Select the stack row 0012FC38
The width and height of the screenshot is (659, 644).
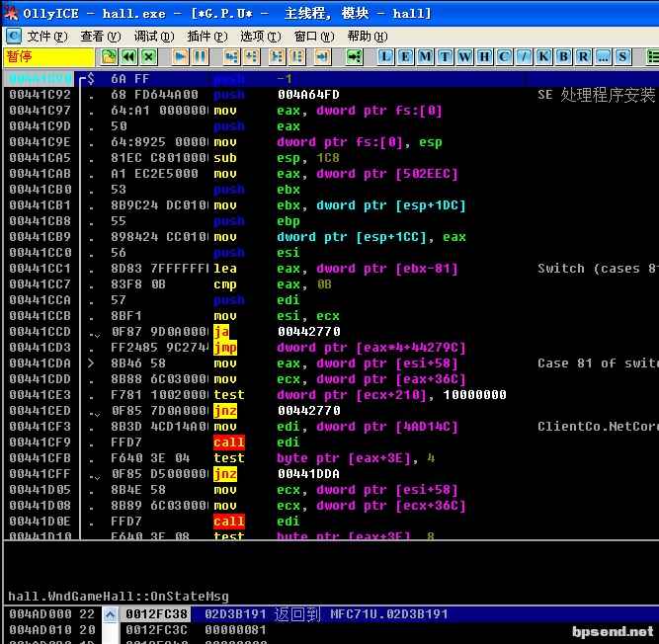(x=389, y=614)
